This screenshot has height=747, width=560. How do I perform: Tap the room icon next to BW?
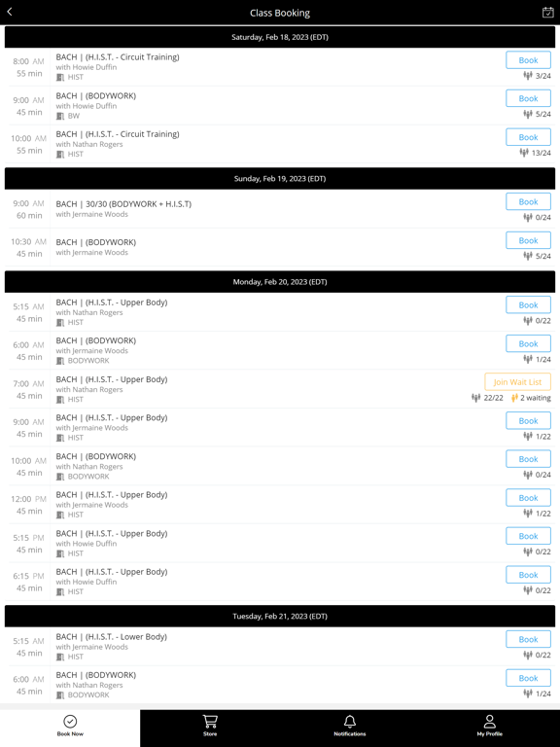tap(60, 116)
